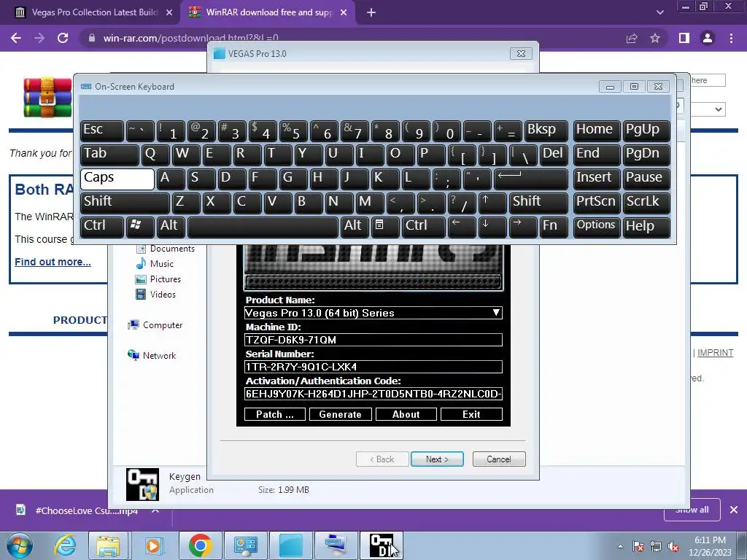Click the Bksp key
Viewport: 747px width, 560px height.
(546, 131)
